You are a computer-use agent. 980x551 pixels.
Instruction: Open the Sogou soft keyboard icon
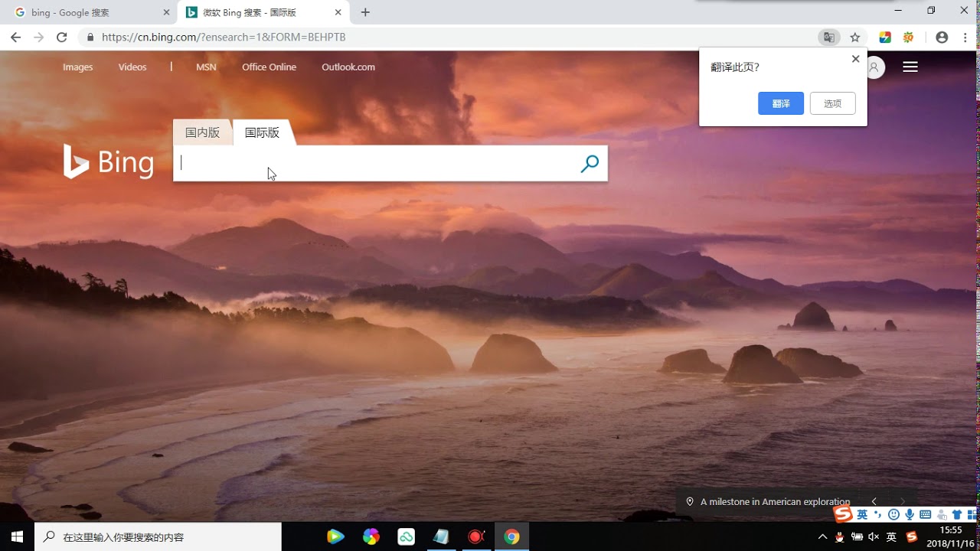point(925,514)
